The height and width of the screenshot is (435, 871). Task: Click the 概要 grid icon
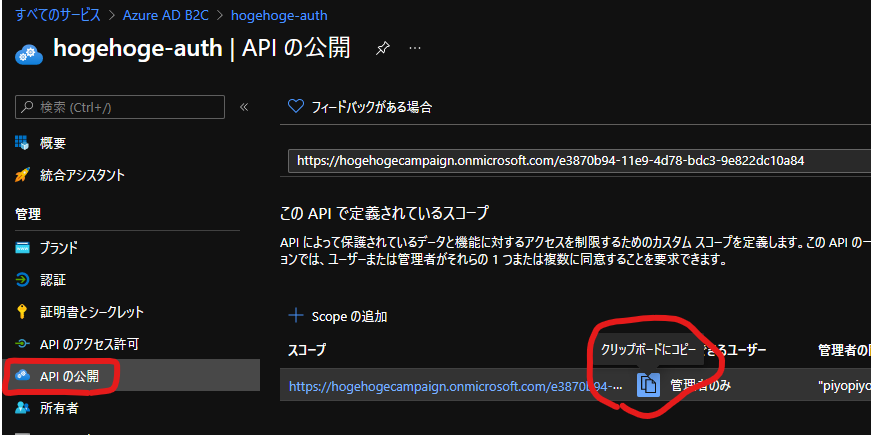point(22,143)
